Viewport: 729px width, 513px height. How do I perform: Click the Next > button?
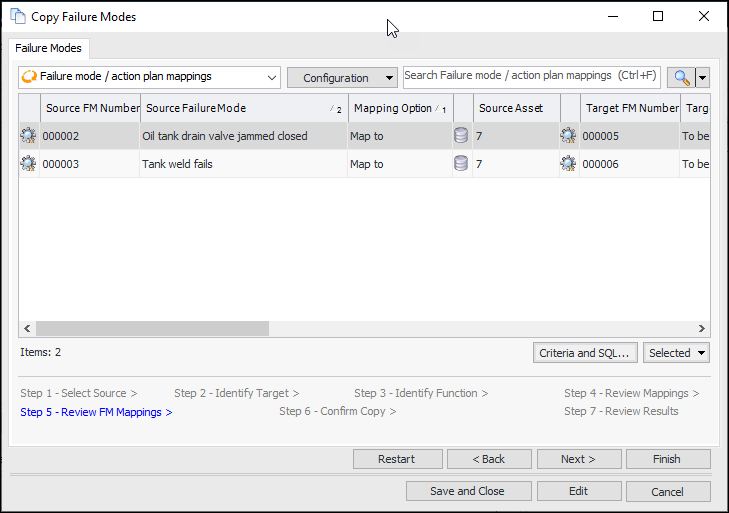coord(579,459)
